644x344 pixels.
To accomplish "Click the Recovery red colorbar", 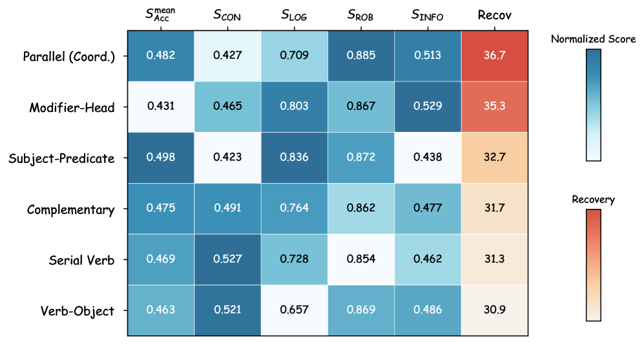I will (594, 267).
